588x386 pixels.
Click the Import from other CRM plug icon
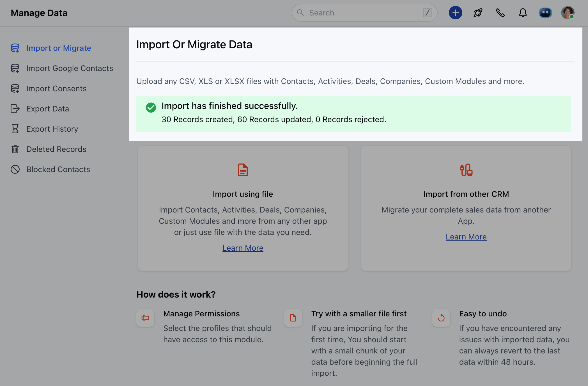click(466, 170)
